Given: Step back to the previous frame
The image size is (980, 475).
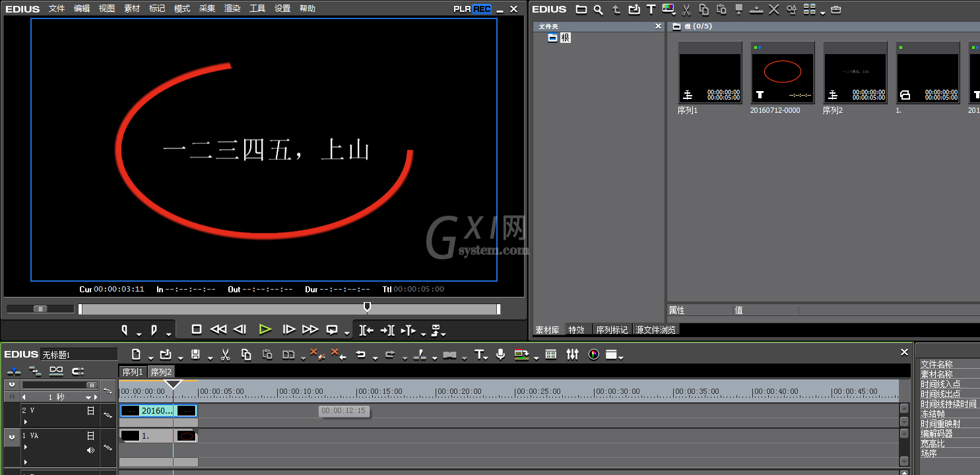Looking at the screenshot, I should point(240,329).
